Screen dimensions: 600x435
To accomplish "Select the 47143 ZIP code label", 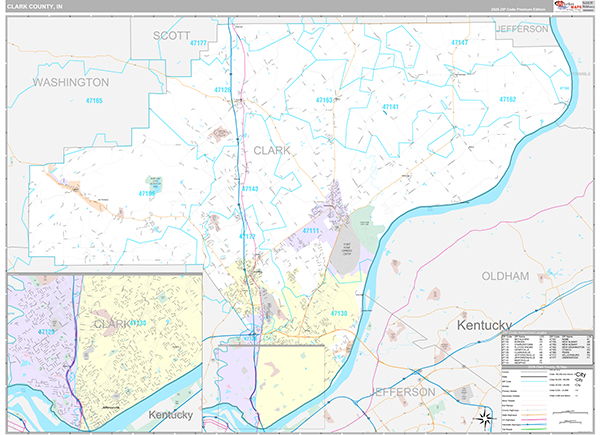I will tap(250, 188).
